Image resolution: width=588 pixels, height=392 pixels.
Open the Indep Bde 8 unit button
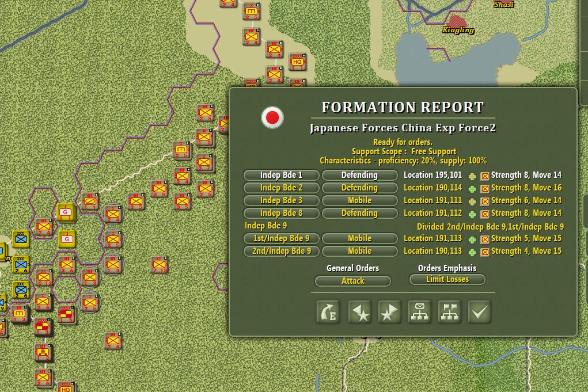[x=281, y=213]
